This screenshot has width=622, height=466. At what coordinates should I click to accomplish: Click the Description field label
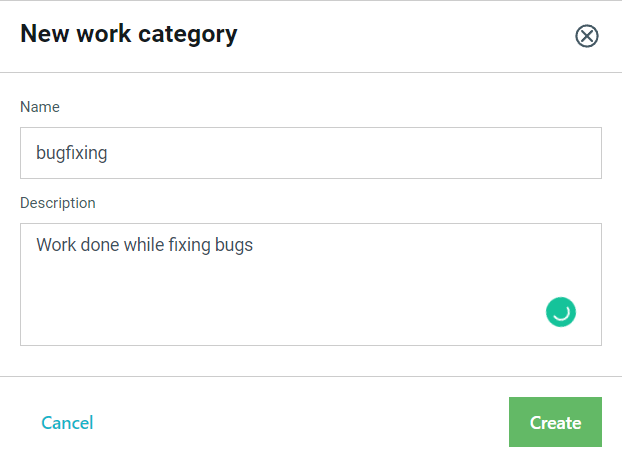58,203
